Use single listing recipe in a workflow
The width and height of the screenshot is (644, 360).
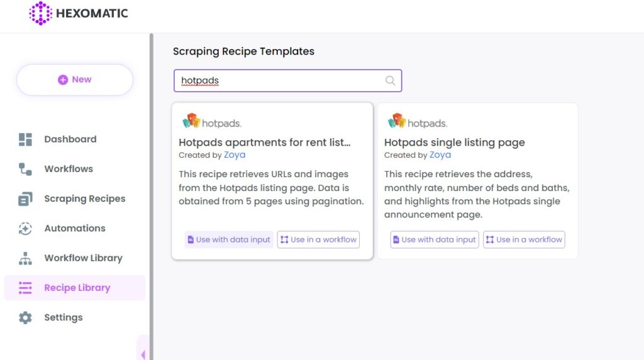tap(524, 239)
